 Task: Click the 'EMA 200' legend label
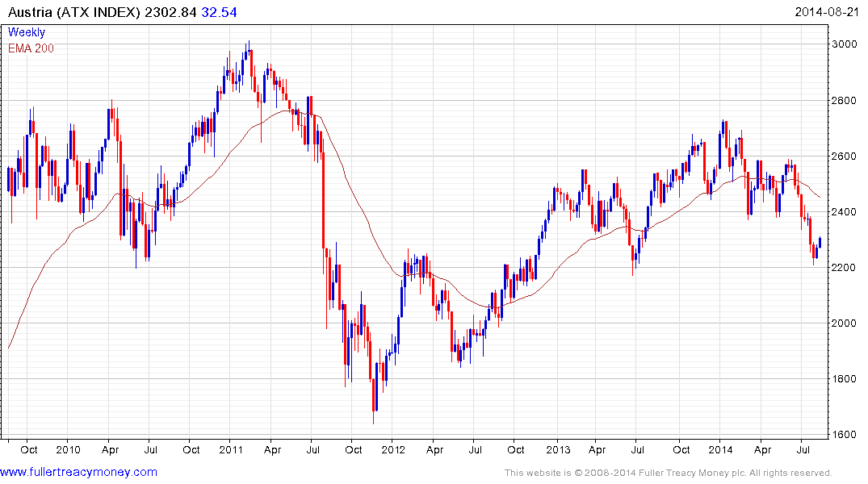tap(31, 48)
